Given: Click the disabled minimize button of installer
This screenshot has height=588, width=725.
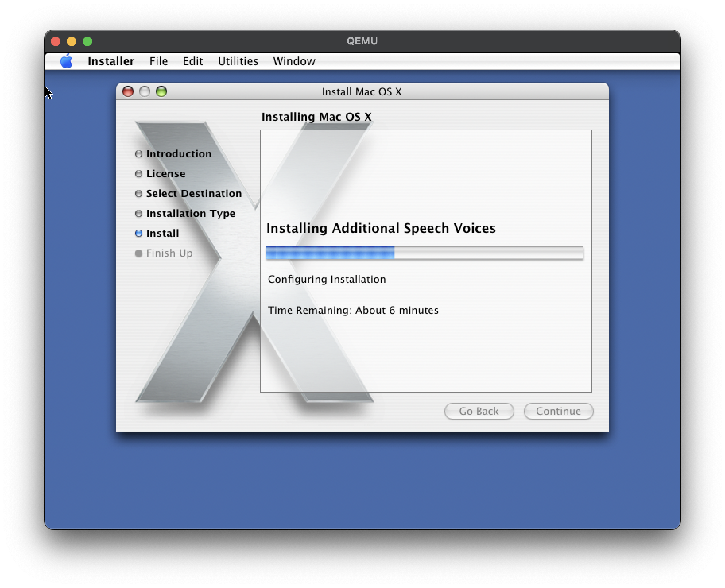Looking at the screenshot, I should pyautogui.click(x=145, y=91).
